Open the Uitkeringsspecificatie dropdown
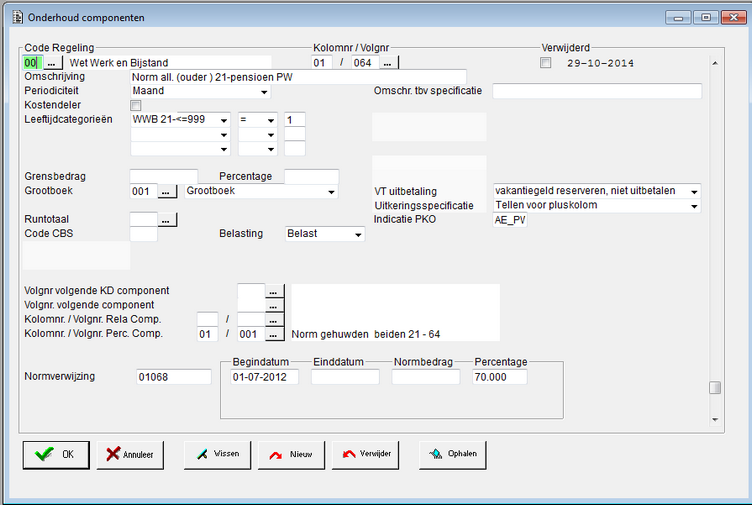752x505 pixels. pos(694,206)
